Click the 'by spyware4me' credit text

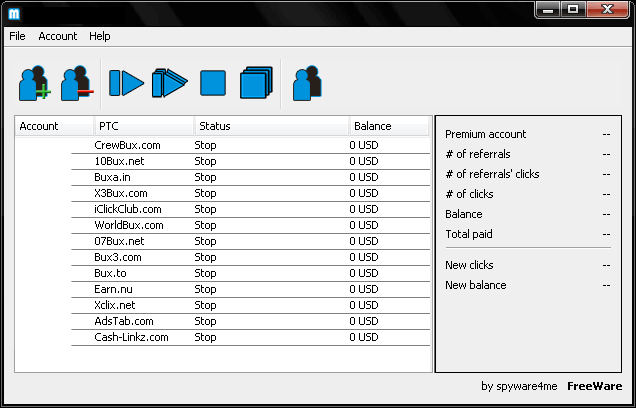click(x=519, y=386)
